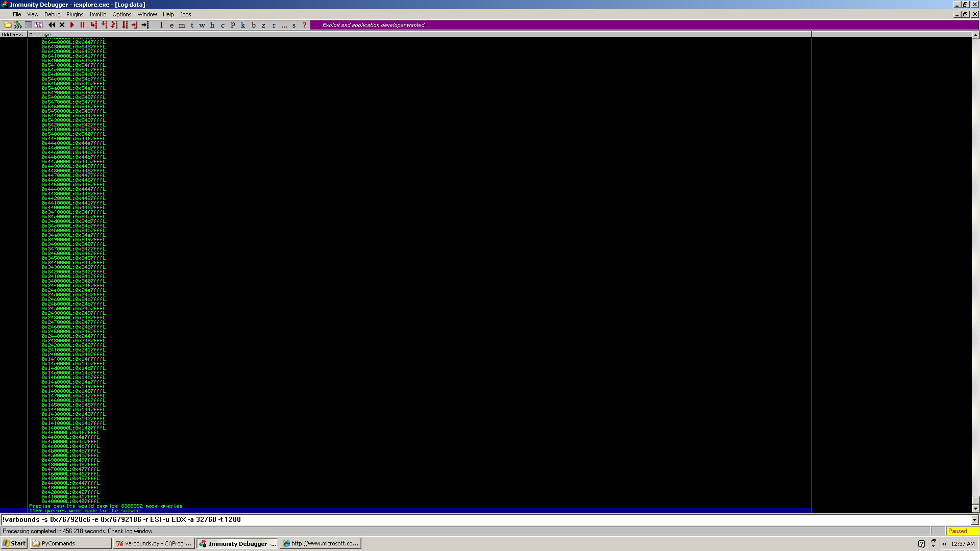This screenshot has width=980, height=551.
Task: Click the Close program X icon
Action: 62,24
